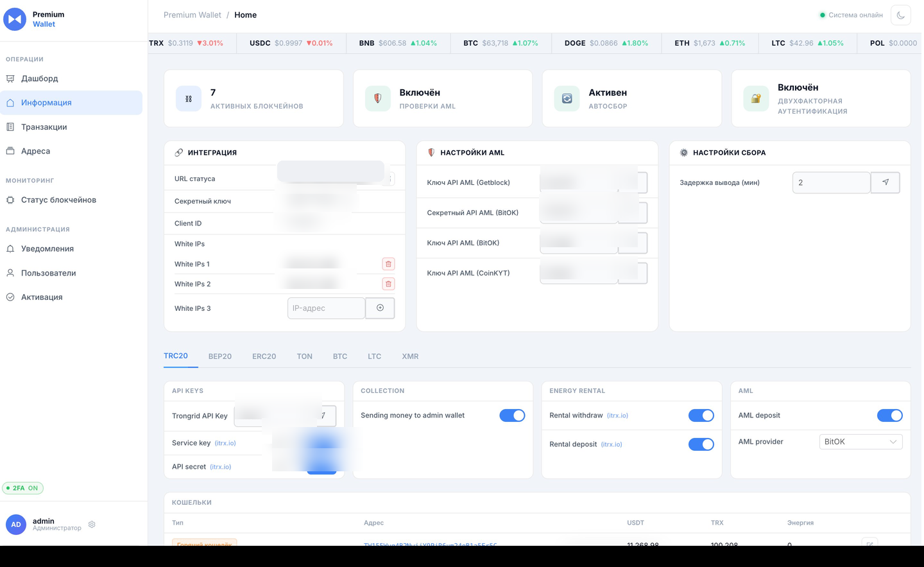Click the Система онлайн status indicator
The width and height of the screenshot is (924, 567).
point(851,15)
